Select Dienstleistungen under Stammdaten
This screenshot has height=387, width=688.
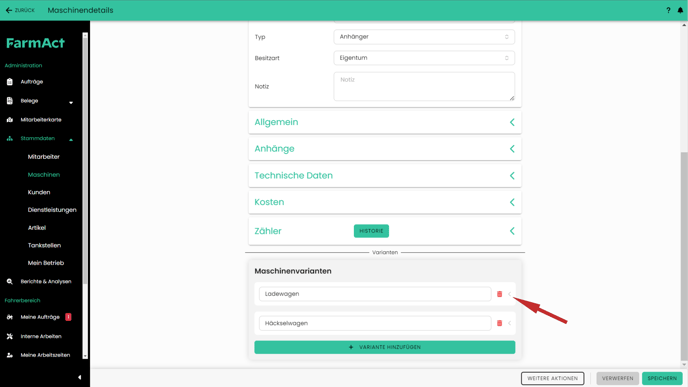tap(52, 210)
